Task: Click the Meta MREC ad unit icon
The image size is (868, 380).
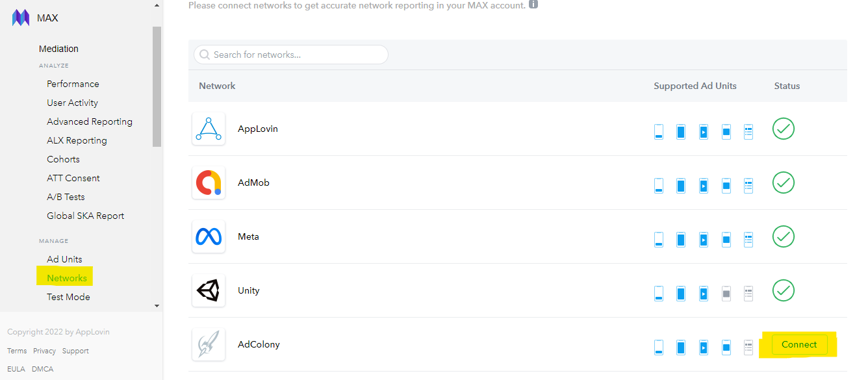Action: coord(726,240)
